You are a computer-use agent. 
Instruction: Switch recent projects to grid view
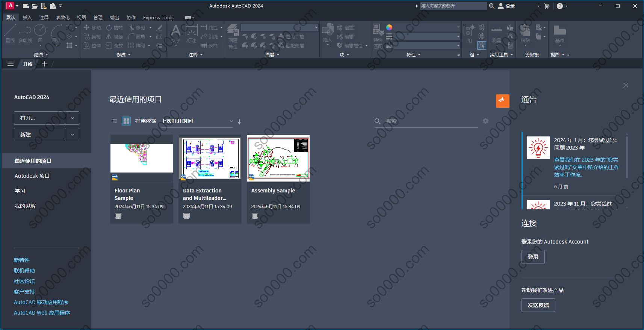[x=126, y=121]
